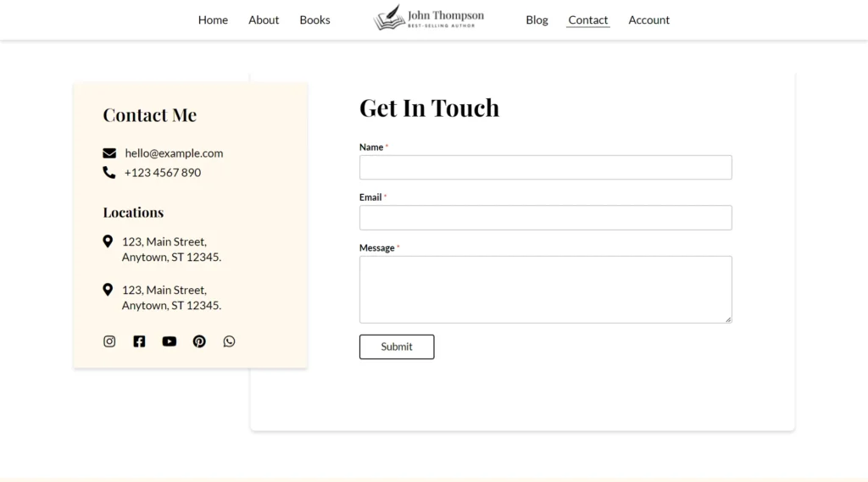Click the envelope email icon

point(109,153)
